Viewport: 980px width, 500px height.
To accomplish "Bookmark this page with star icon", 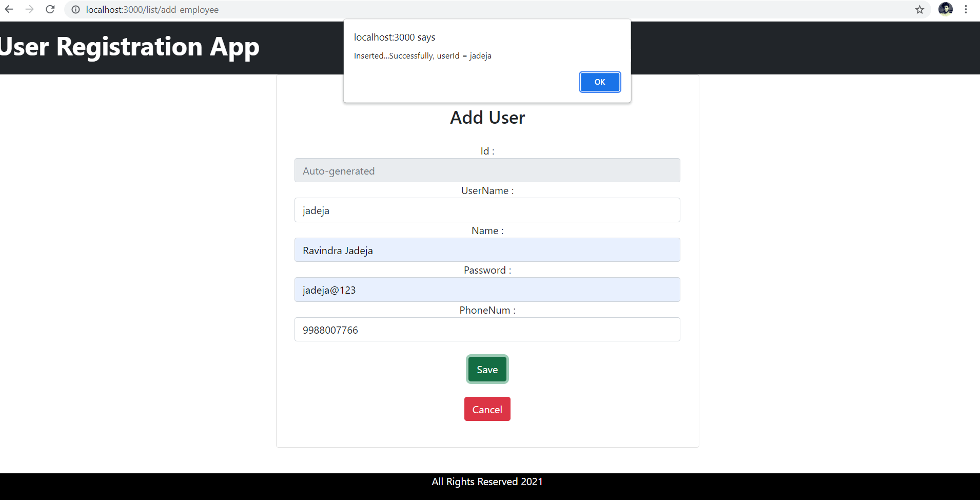I will tap(919, 10).
